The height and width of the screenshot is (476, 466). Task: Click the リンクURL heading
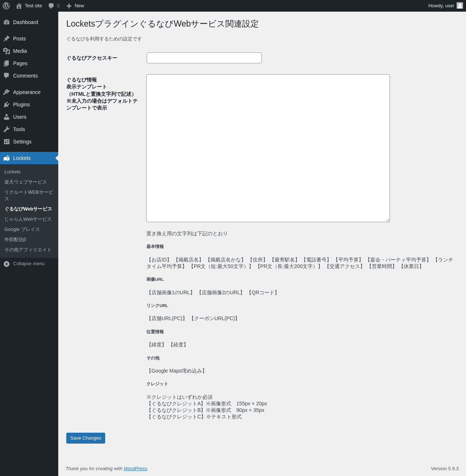[157, 306]
